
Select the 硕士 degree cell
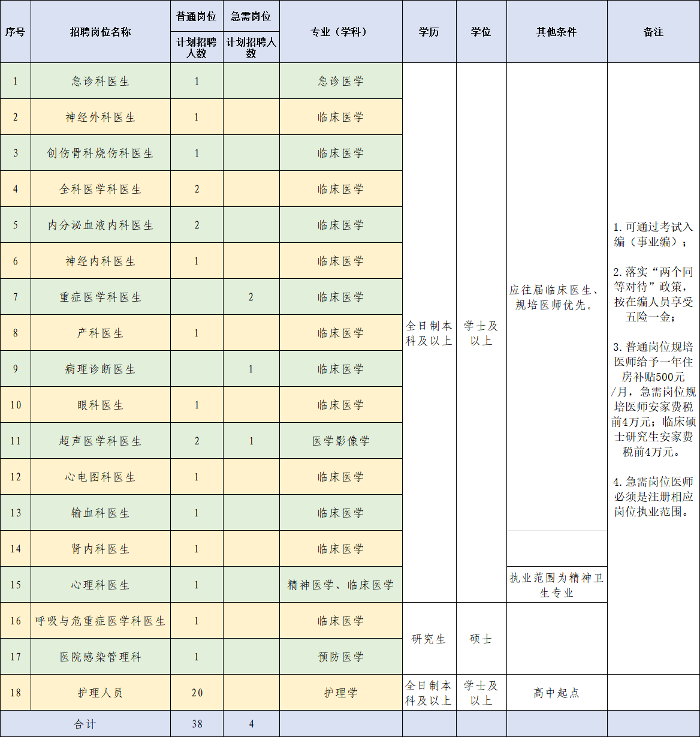pyautogui.click(x=481, y=639)
